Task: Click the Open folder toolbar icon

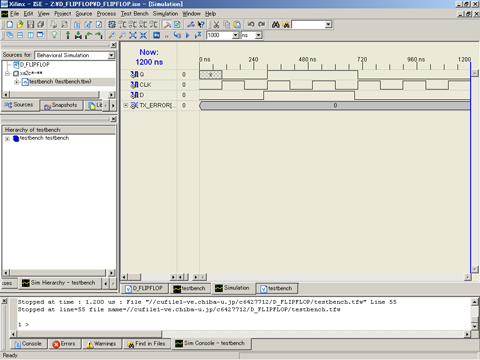Action: click(20, 24)
